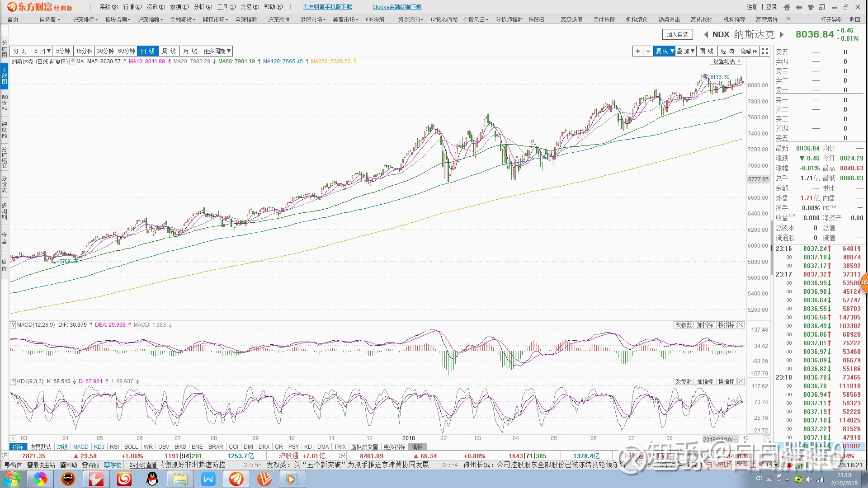Screen dimensions: 868x488
Task: Zoom out chart with minus button
Action: click(648, 51)
